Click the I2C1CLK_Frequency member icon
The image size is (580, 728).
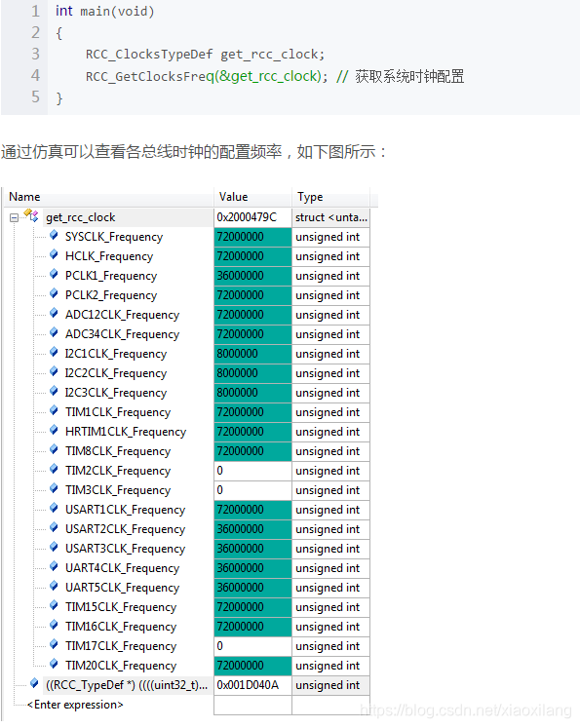(x=54, y=353)
